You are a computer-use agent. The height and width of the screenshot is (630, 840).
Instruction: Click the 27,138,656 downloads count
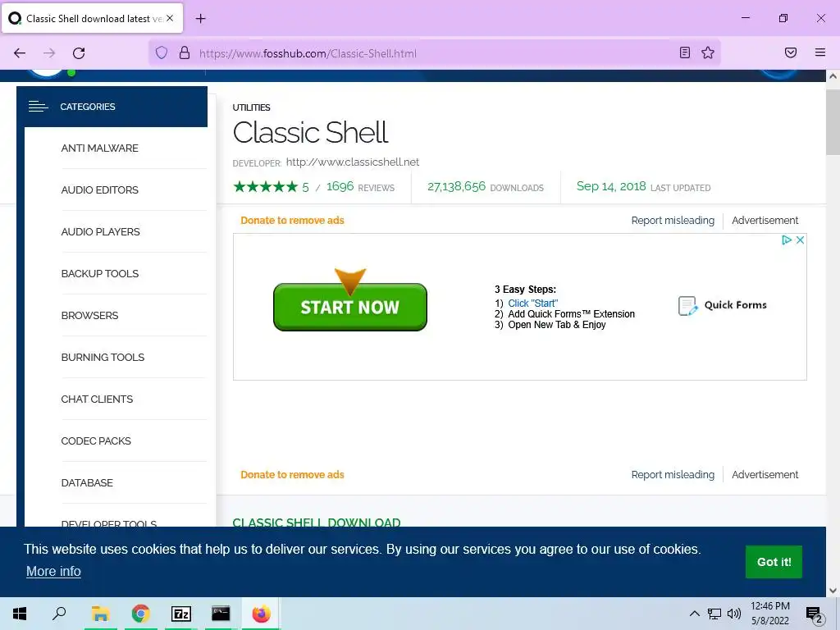click(456, 186)
